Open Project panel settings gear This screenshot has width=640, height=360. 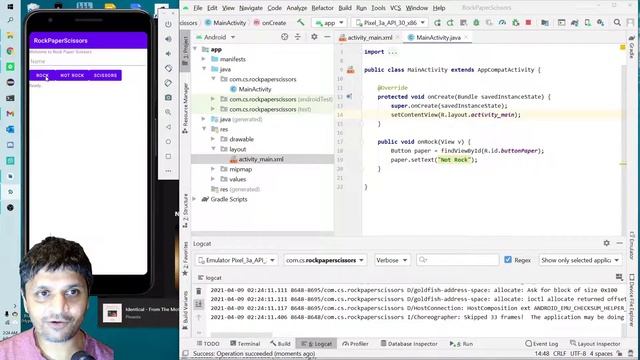314,37
